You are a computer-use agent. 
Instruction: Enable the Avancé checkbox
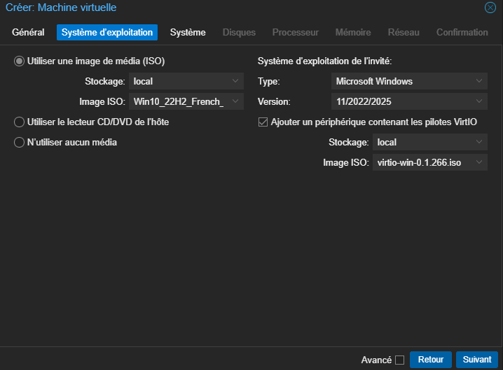click(399, 360)
